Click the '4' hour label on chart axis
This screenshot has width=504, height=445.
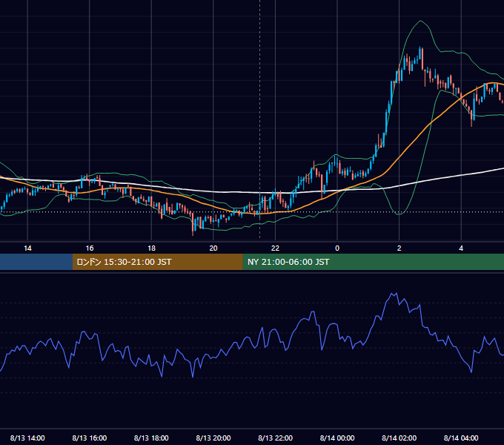point(461,248)
